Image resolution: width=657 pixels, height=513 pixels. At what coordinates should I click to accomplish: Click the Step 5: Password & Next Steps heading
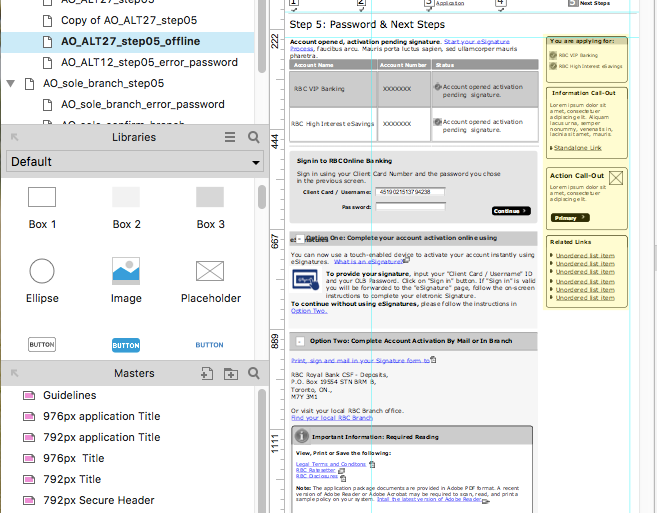[x=367, y=24]
